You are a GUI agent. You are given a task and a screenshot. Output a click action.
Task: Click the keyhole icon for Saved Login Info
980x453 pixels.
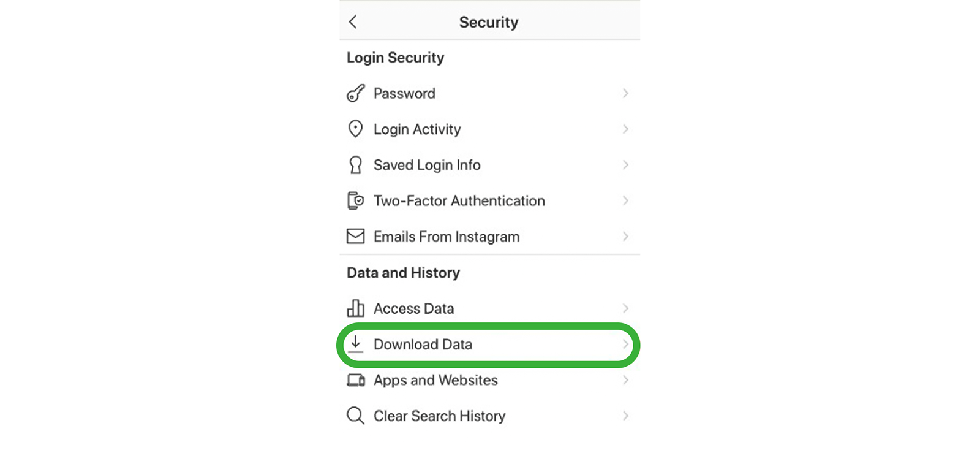[x=355, y=165]
